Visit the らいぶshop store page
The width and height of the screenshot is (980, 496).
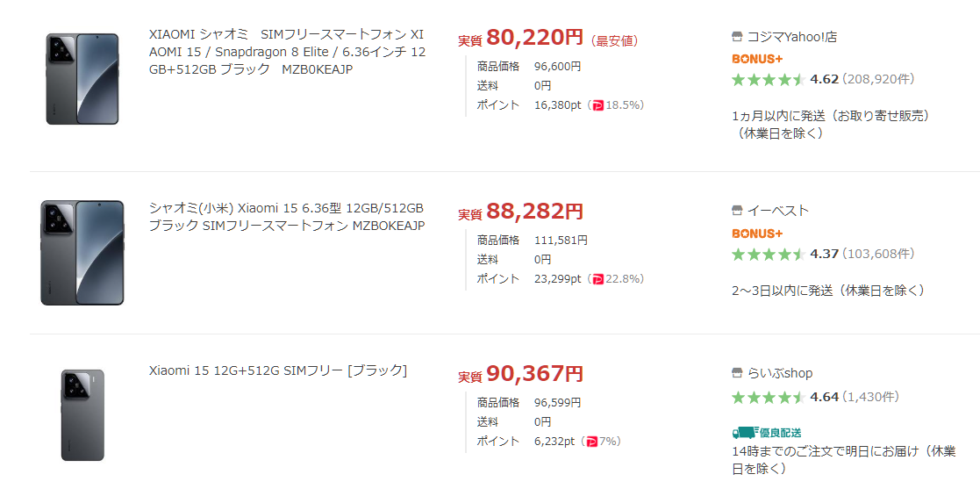click(779, 373)
